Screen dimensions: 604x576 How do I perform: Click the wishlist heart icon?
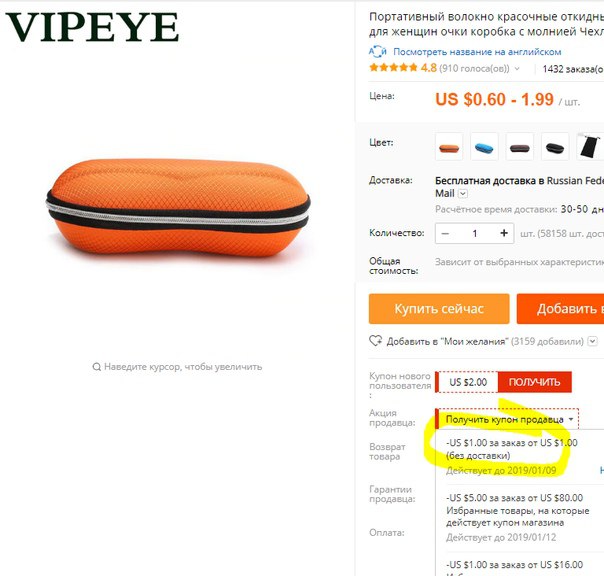click(375, 341)
